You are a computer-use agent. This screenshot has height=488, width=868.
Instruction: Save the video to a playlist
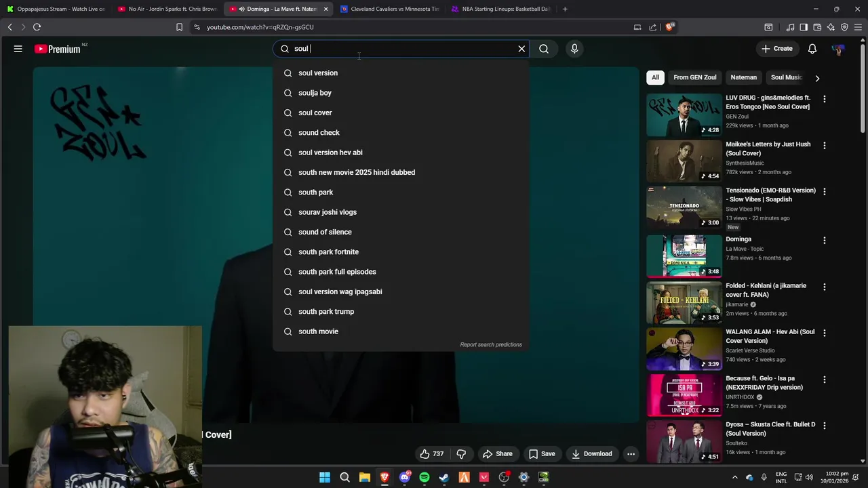pyautogui.click(x=542, y=454)
